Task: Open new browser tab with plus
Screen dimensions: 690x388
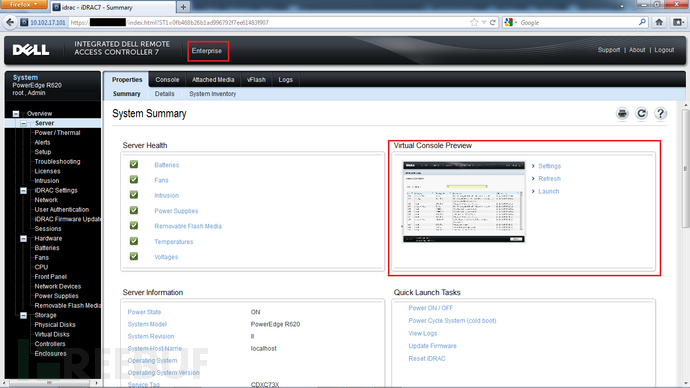Action: 183,7
